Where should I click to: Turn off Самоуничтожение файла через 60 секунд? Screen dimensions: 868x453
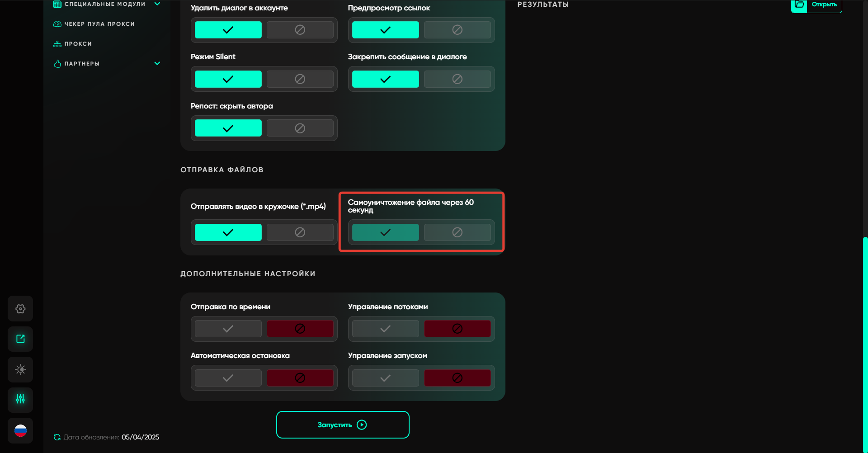point(457,232)
